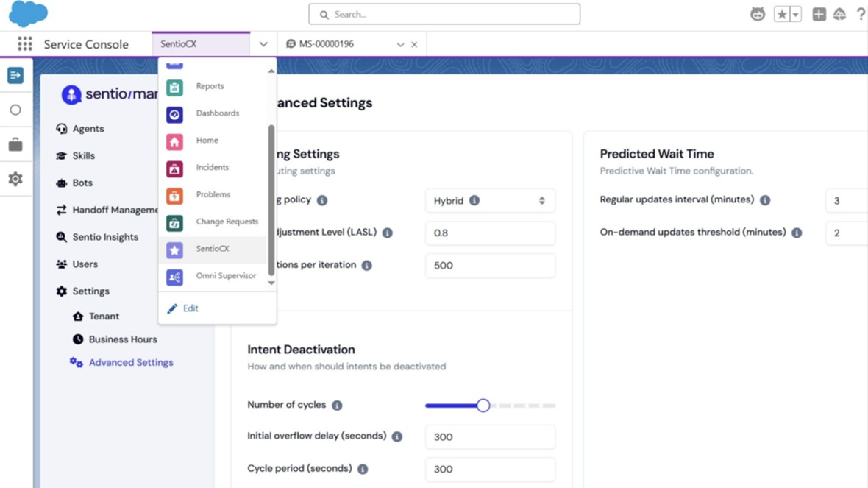
Task: Click the Omni Supervisor people icon
Action: 174,277
